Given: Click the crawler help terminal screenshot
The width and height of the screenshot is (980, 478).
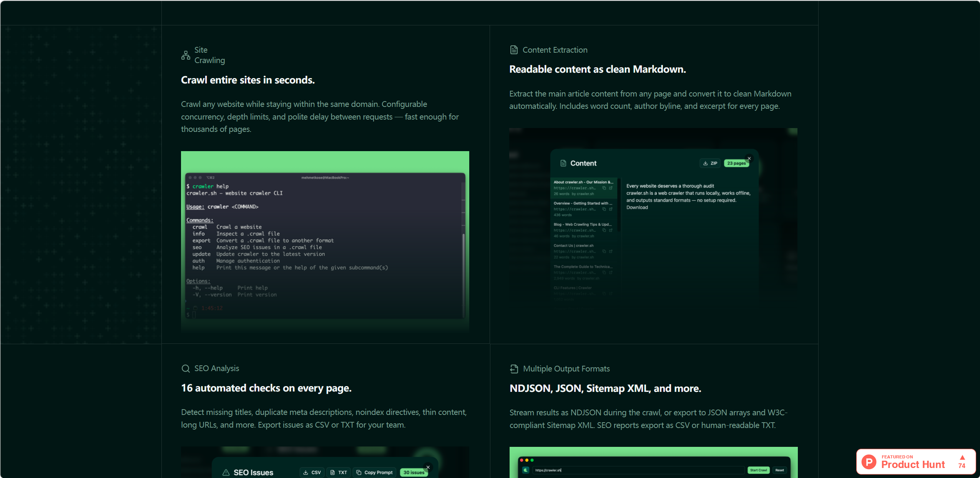Looking at the screenshot, I should coord(325,241).
